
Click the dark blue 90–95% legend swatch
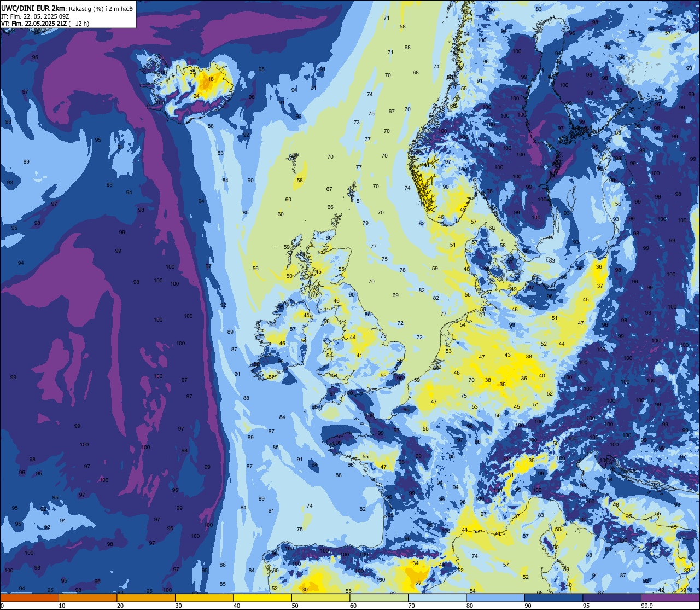(x=553, y=598)
